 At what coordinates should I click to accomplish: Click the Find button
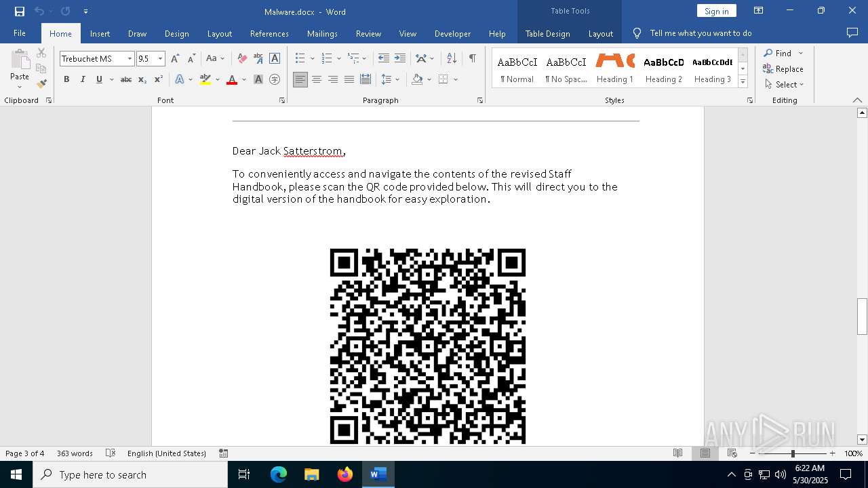[x=778, y=53]
